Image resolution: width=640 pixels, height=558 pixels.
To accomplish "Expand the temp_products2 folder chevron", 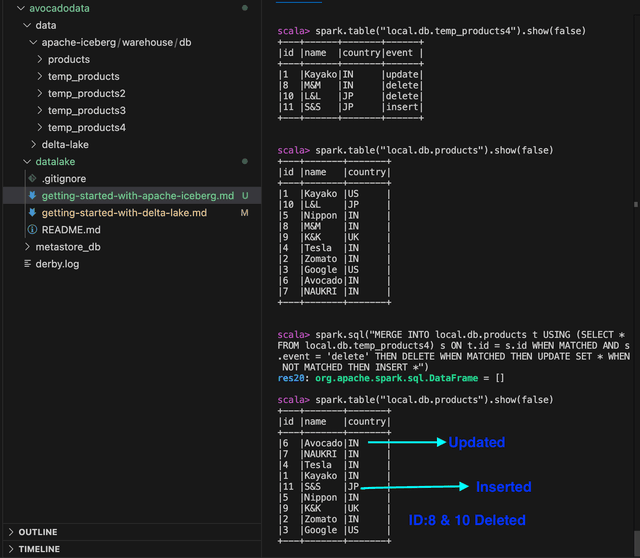I will click(40, 93).
